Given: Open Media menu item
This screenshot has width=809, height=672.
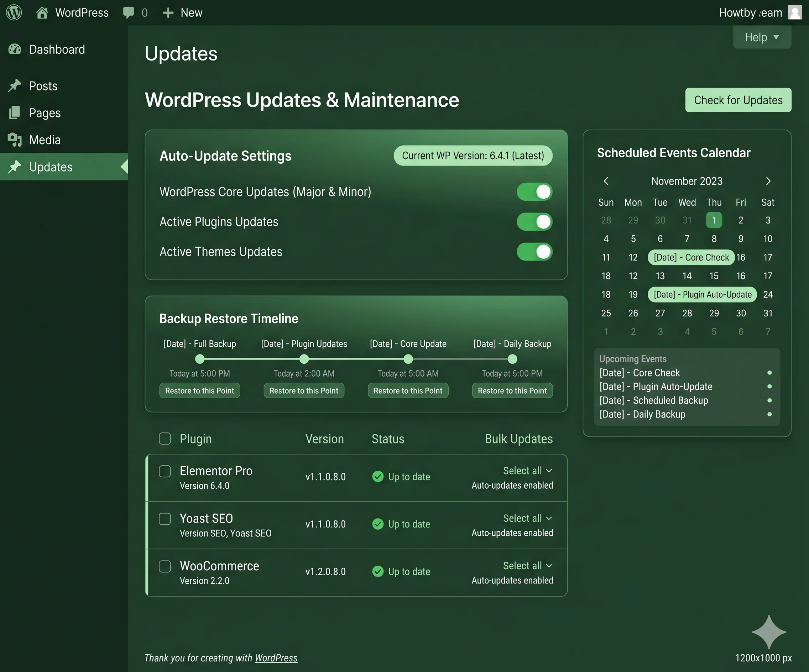Looking at the screenshot, I should pos(64,140).
